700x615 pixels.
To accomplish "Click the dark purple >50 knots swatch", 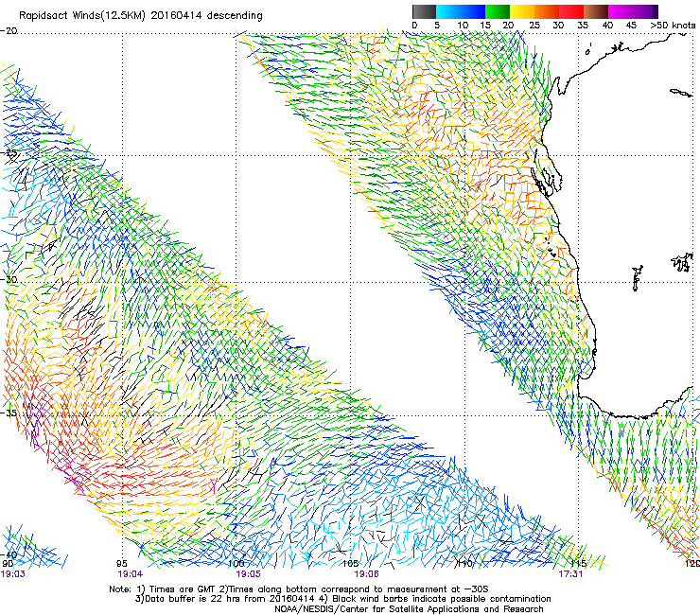I will click(x=656, y=11).
